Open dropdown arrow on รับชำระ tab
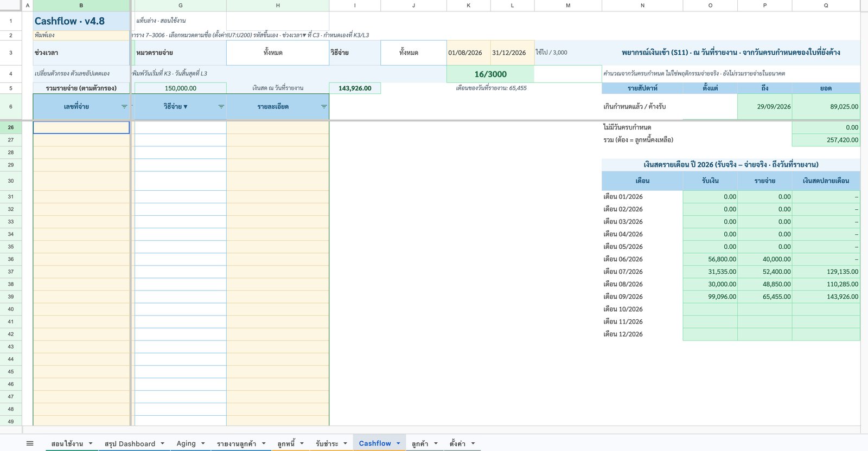Screen dimensions: 868x451 346,443
